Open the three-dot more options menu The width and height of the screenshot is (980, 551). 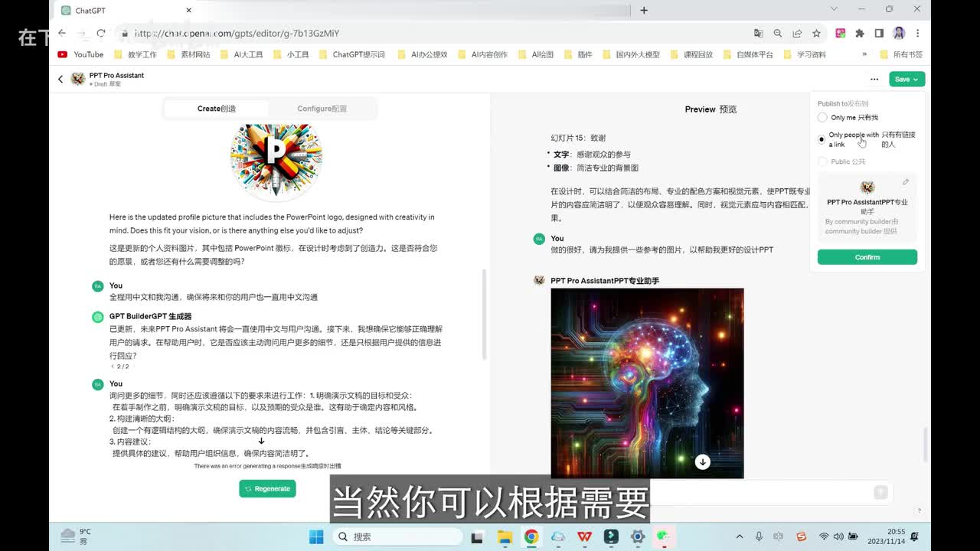pos(874,79)
